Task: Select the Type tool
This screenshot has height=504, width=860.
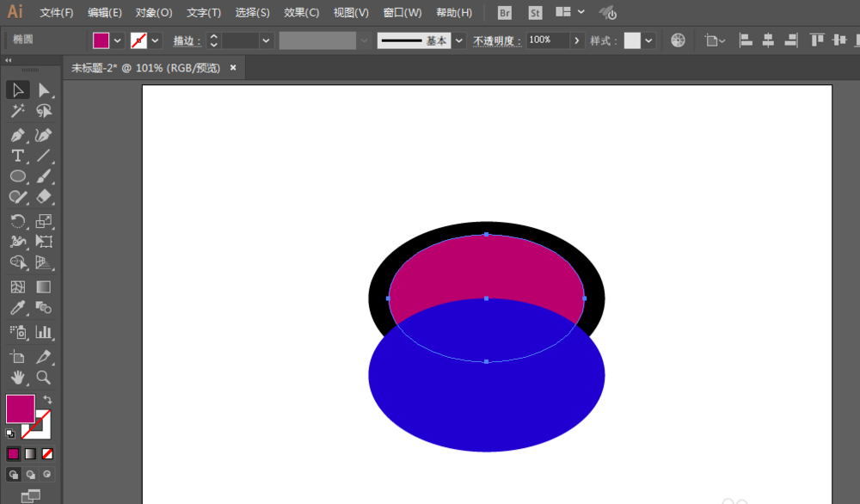Action: click(17, 156)
